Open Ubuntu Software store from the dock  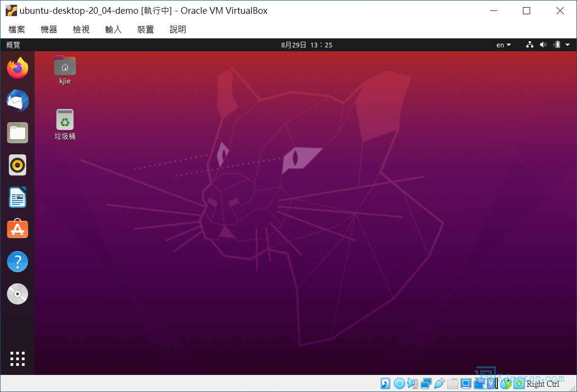(x=18, y=229)
